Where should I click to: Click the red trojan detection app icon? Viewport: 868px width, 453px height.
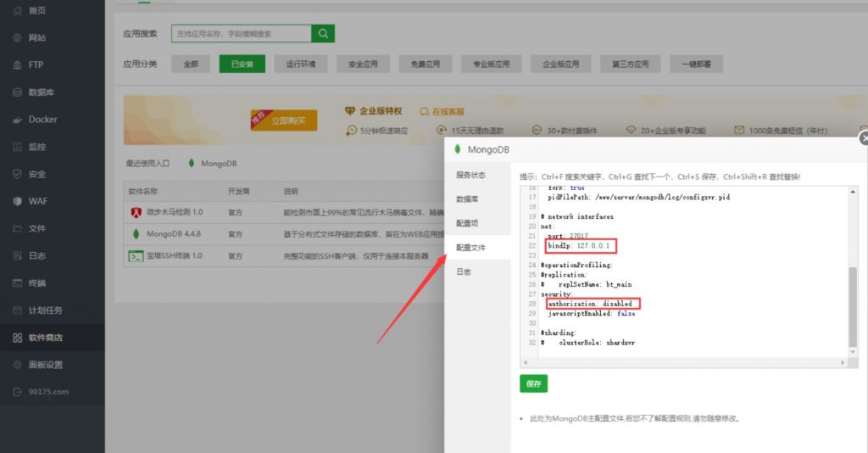(136, 212)
